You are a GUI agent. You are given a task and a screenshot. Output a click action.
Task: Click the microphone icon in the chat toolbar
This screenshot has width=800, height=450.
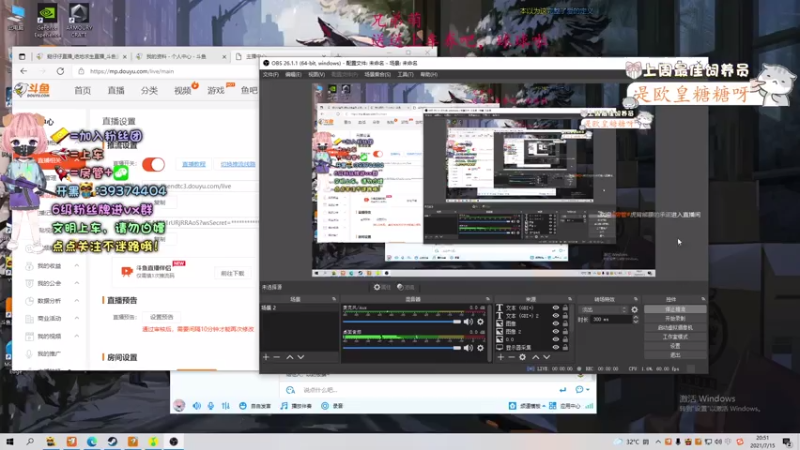(211, 406)
